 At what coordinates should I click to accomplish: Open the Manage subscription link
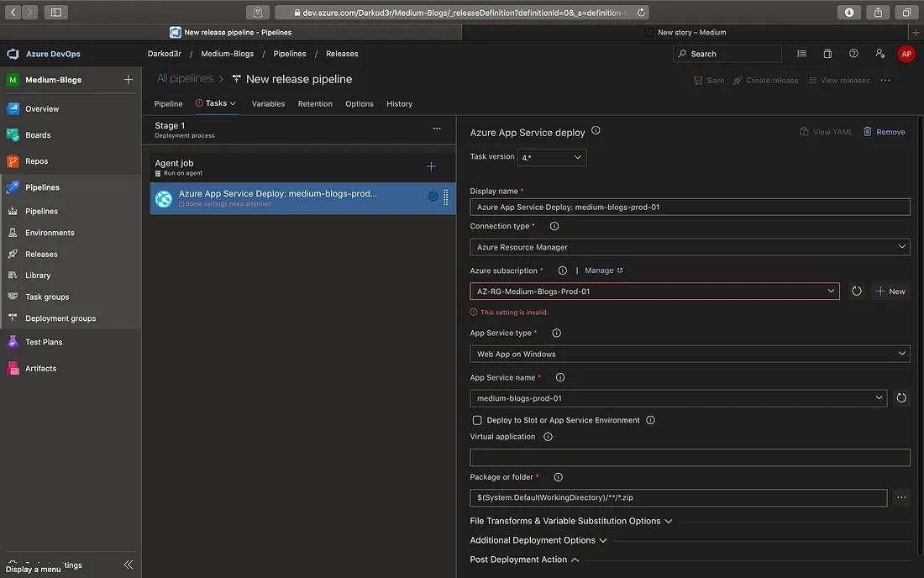[603, 271]
